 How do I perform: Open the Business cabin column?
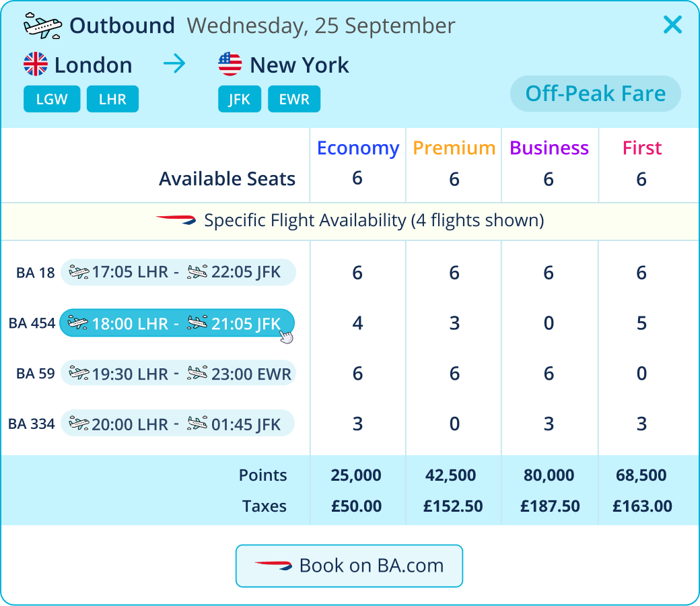tap(549, 148)
